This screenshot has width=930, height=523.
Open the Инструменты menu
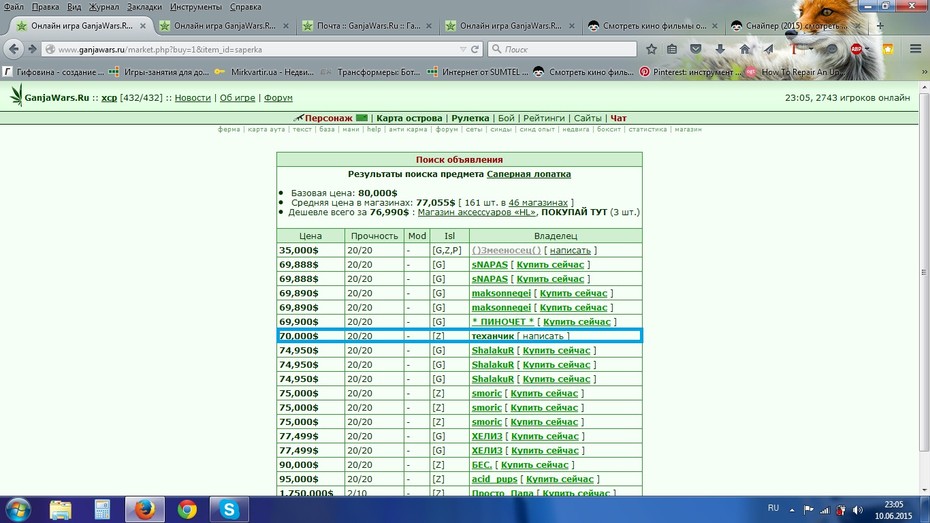coord(196,7)
